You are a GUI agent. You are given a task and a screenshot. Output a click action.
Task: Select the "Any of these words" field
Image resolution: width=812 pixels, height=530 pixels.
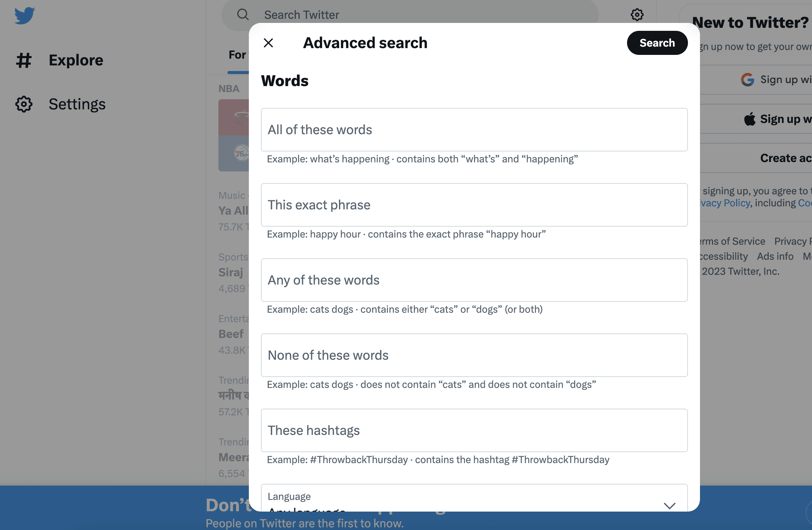click(474, 280)
